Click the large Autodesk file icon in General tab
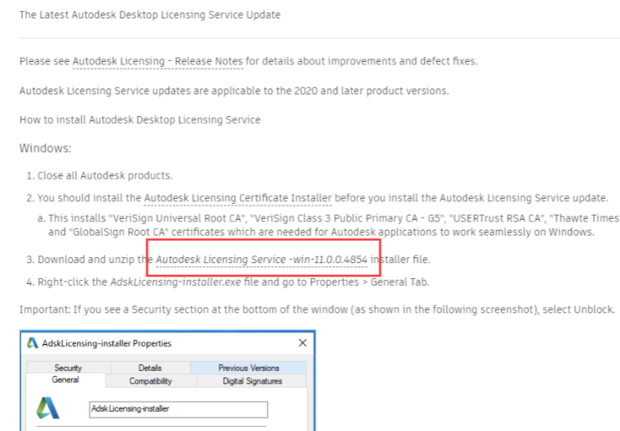The image size is (620, 431). pyautogui.click(x=48, y=408)
